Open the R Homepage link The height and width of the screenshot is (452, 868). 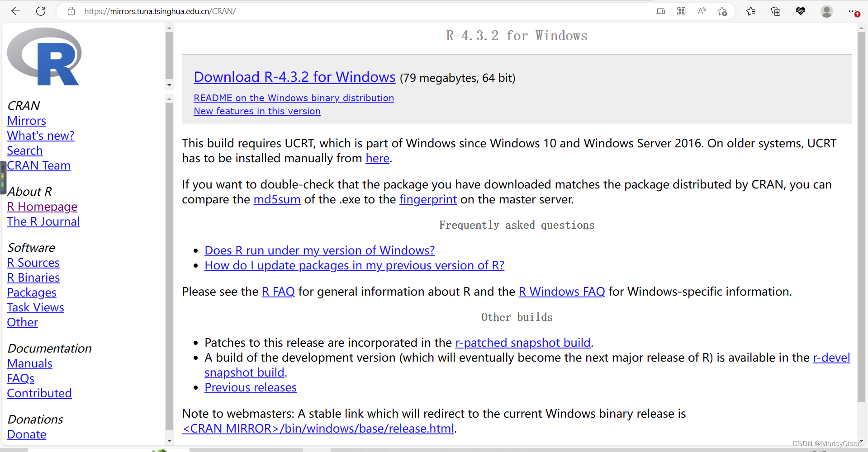[x=42, y=207]
